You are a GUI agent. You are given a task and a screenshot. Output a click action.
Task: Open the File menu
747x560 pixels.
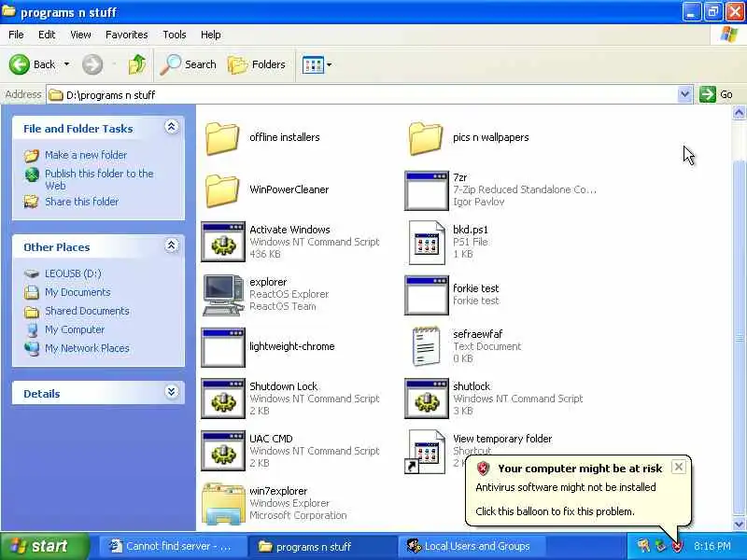click(x=16, y=35)
